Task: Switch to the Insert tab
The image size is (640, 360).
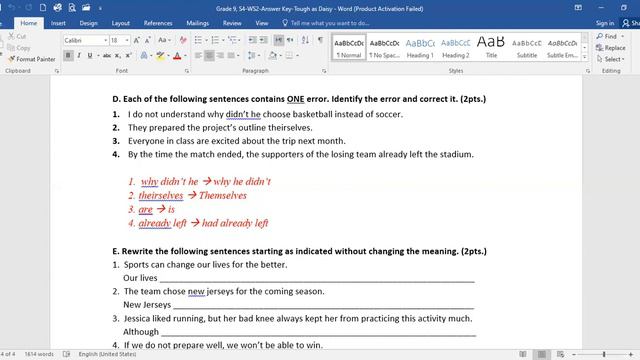Action: [58, 23]
